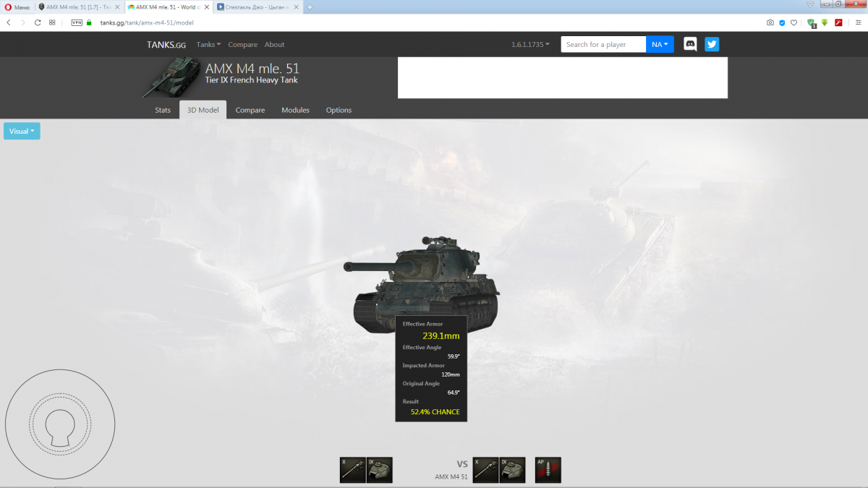
Task: Open the Discord link icon
Action: click(x=691, y=44)
